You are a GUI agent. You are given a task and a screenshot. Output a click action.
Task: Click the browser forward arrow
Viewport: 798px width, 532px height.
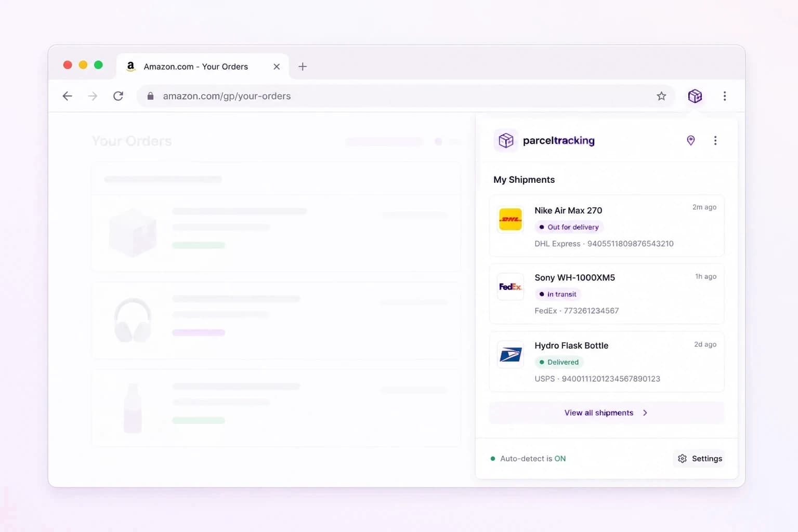(x=93, y=96)
